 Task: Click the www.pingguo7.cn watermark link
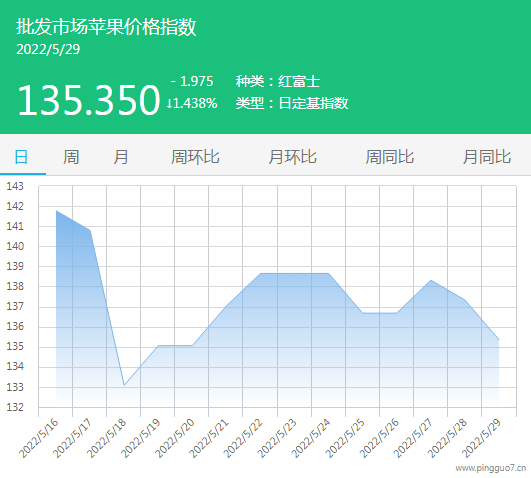491,468
